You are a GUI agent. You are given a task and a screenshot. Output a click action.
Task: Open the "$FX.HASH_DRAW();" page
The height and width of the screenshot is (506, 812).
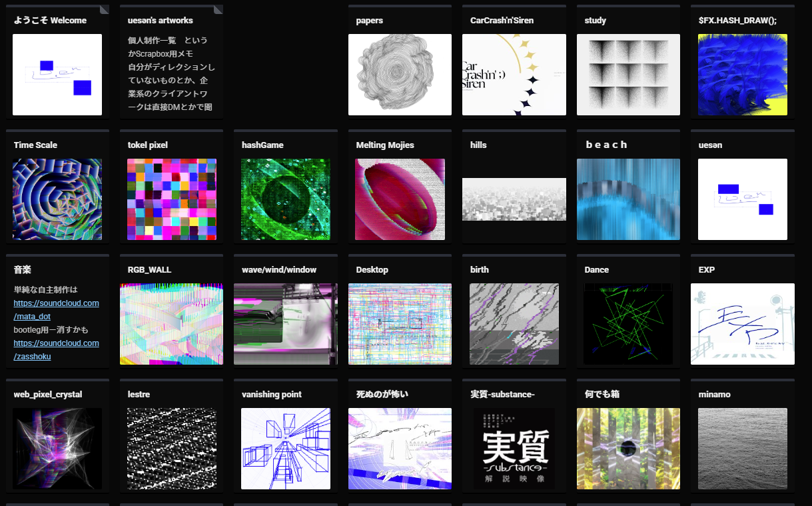click(x=742, y=75)
